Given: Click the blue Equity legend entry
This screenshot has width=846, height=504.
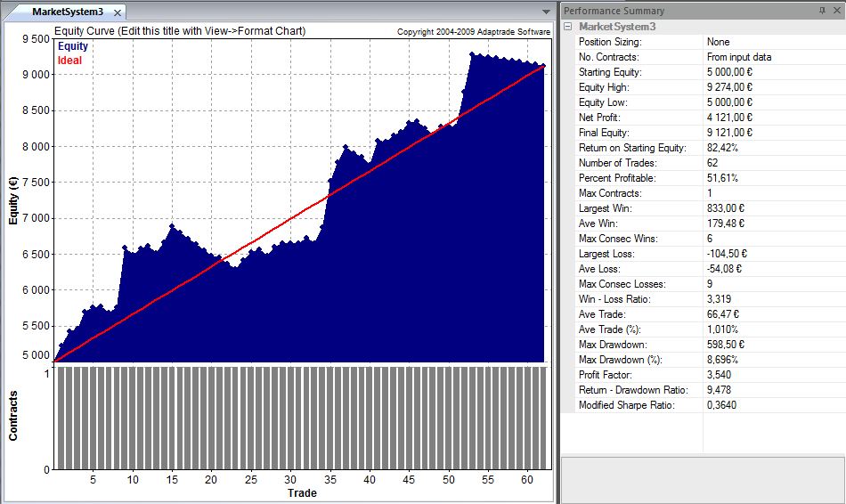Looking at the screenshot, I should pyautogui.click(x=73, y=46).
